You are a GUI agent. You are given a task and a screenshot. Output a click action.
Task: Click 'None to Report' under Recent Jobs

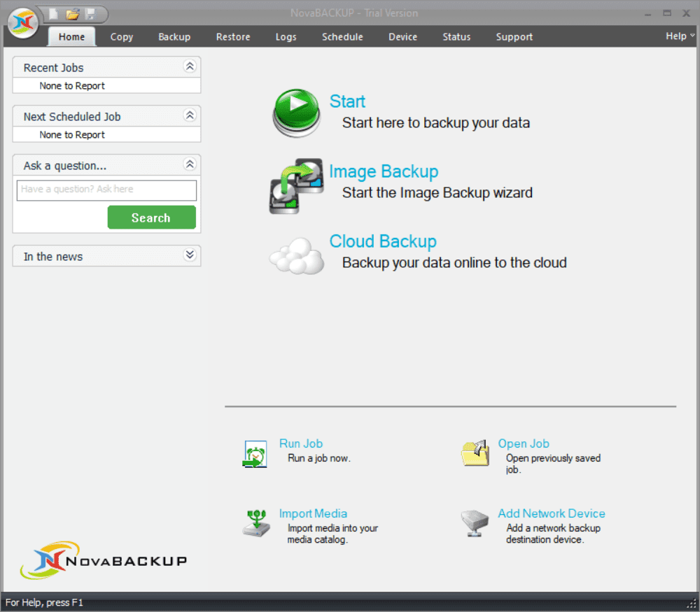pyautogui.click(x=72, y=85)
